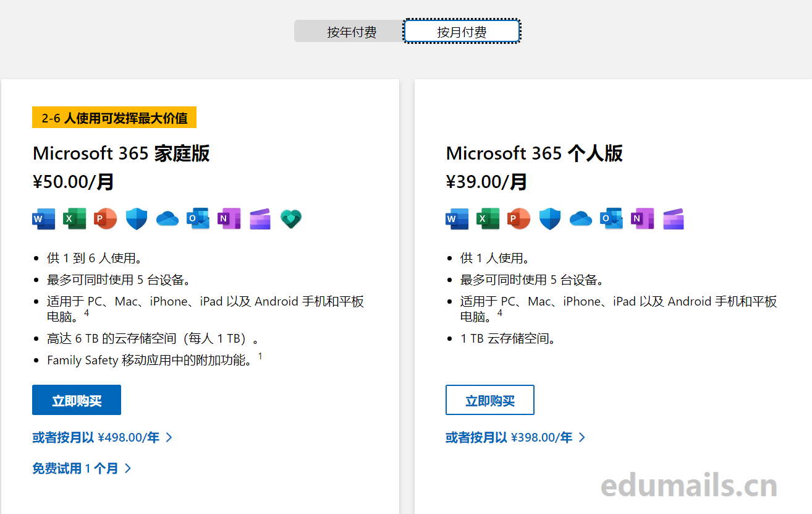Viewport: 812px width, 514px height.
Task: Click Defender shield icon in the 家庭版 card
Action: coord(137,219)
